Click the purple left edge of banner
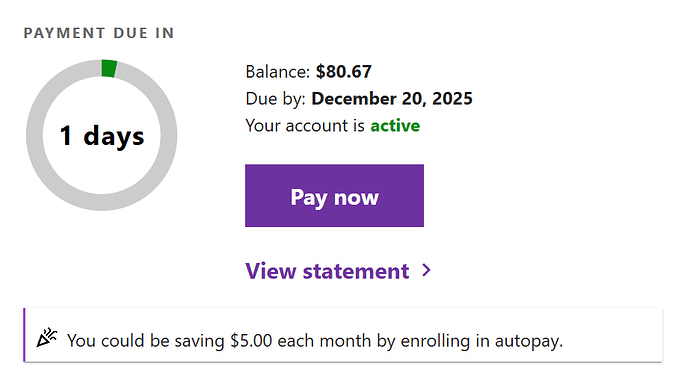The width and height of the screenshot is (690, 390). pos(24,335)
